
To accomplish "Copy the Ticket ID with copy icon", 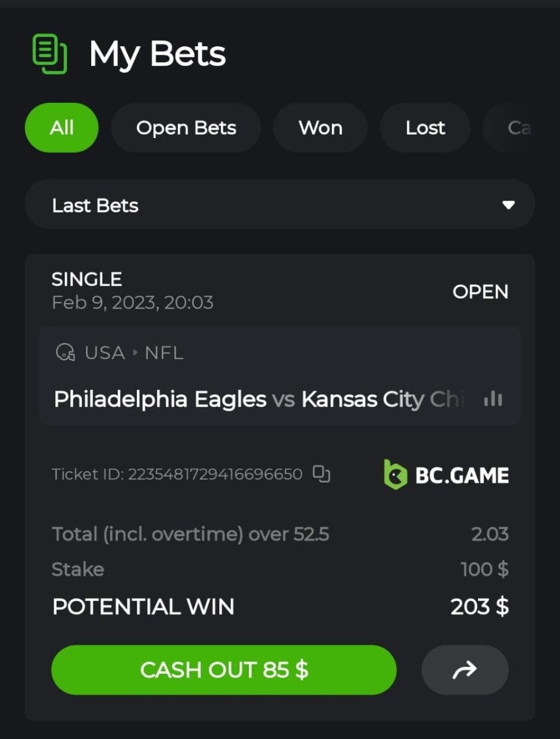I will click(x=322, y=474).
